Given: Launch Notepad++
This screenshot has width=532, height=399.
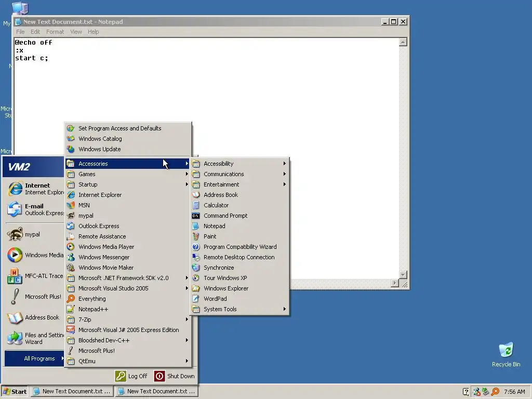Looking at the screenshot, I should click(128, 309).
